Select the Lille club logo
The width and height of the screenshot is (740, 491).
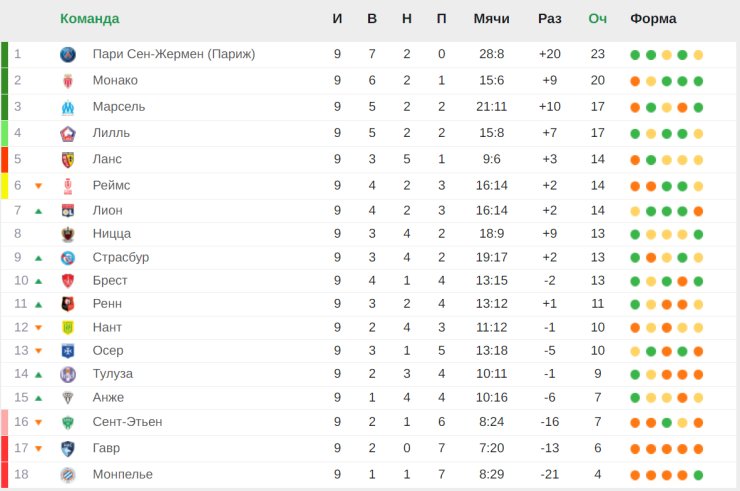coord(68,134)
